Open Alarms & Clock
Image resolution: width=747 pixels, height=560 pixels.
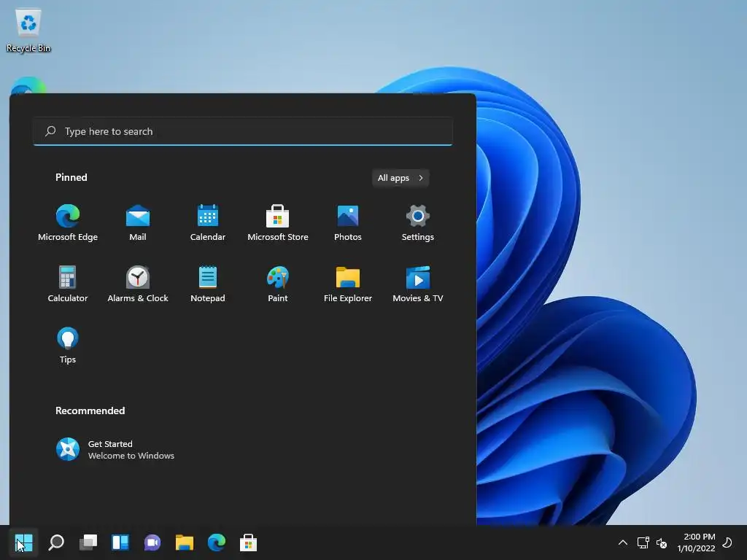coord(138,284)
